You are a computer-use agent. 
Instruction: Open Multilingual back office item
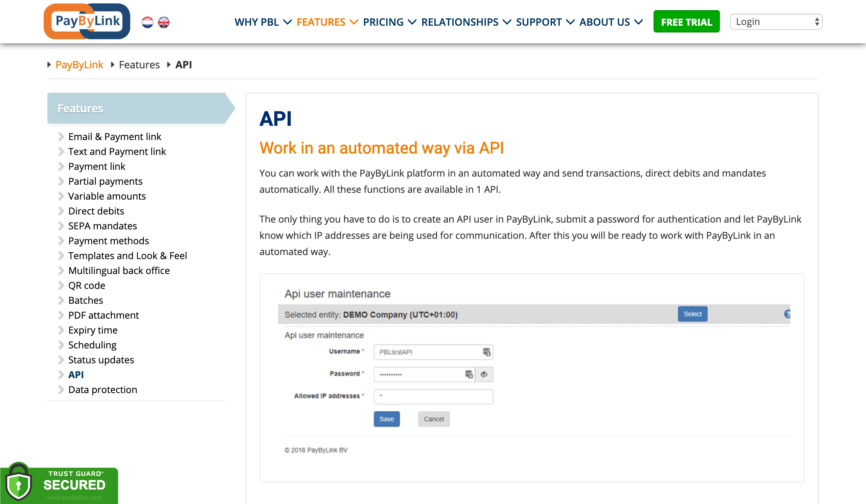(119, 270)
